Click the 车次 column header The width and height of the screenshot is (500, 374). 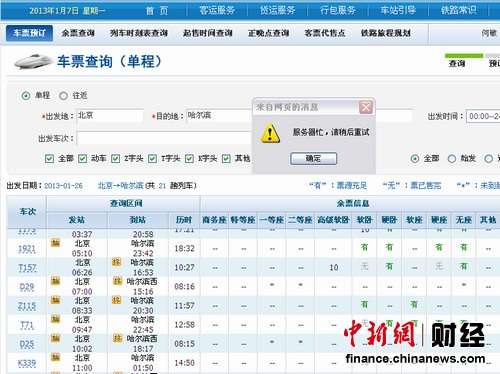pos(27,212)
